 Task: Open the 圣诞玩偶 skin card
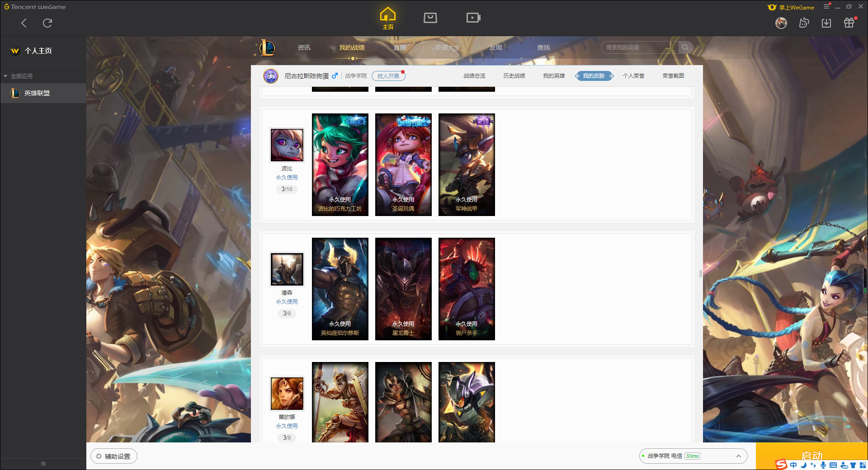(x=403, y=164)
